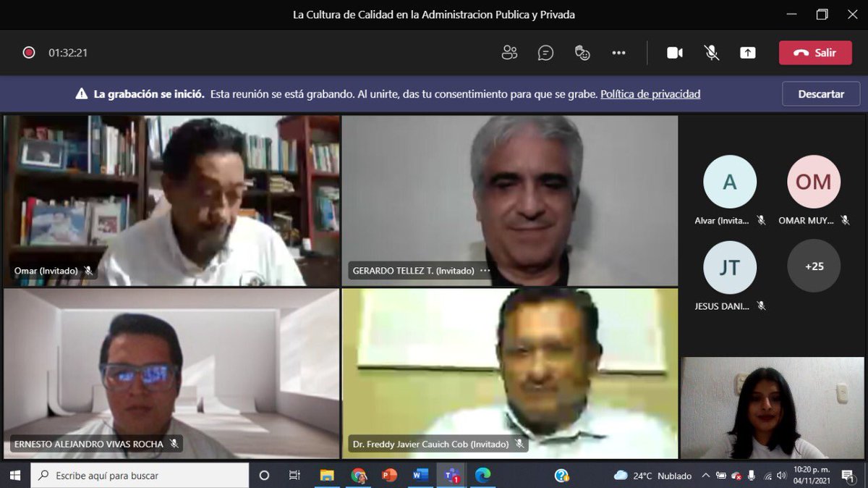The width and height of the screenshot is (868, 488).
Task: Click the Teams taskbar icon
Action: click(x=452, y=475)
